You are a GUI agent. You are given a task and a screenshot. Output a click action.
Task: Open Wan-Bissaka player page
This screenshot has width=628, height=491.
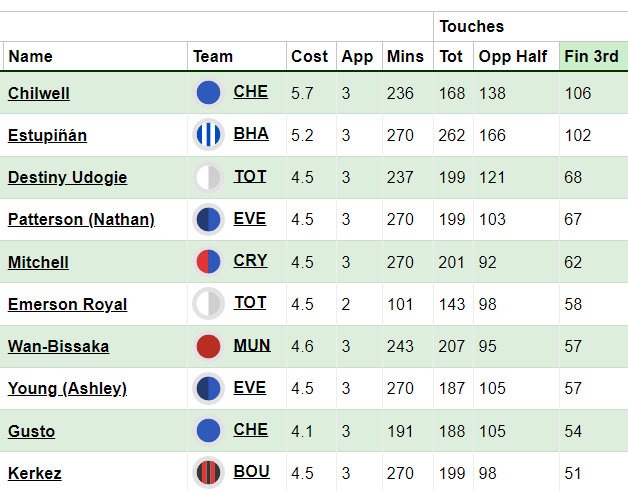point(58,346)
